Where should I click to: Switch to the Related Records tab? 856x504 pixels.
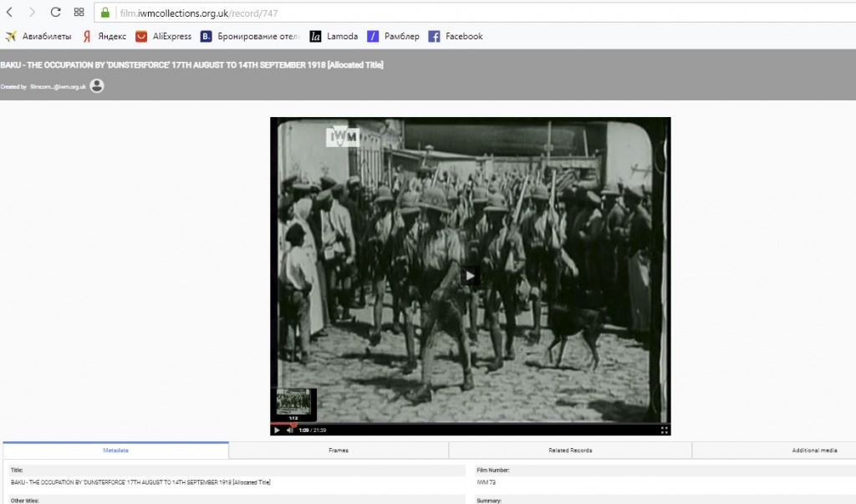pos(570,451)
